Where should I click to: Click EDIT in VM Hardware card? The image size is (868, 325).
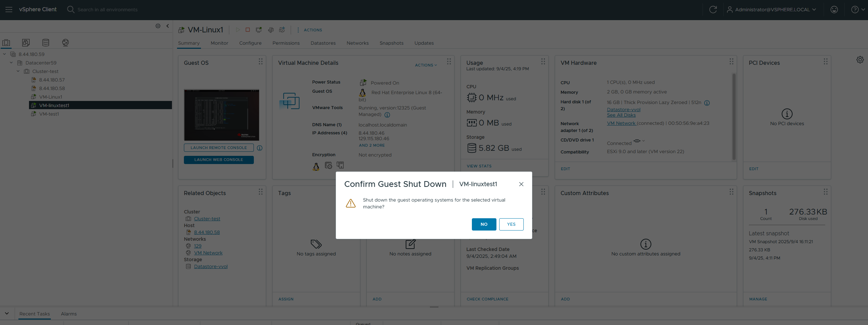(x=565, y=169)
